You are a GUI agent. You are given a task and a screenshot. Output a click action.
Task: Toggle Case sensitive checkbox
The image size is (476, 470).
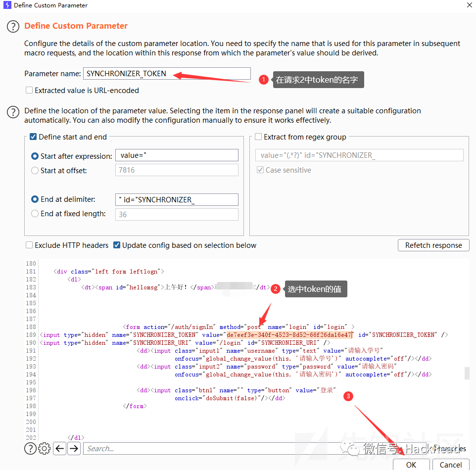[x=260, y=170]
